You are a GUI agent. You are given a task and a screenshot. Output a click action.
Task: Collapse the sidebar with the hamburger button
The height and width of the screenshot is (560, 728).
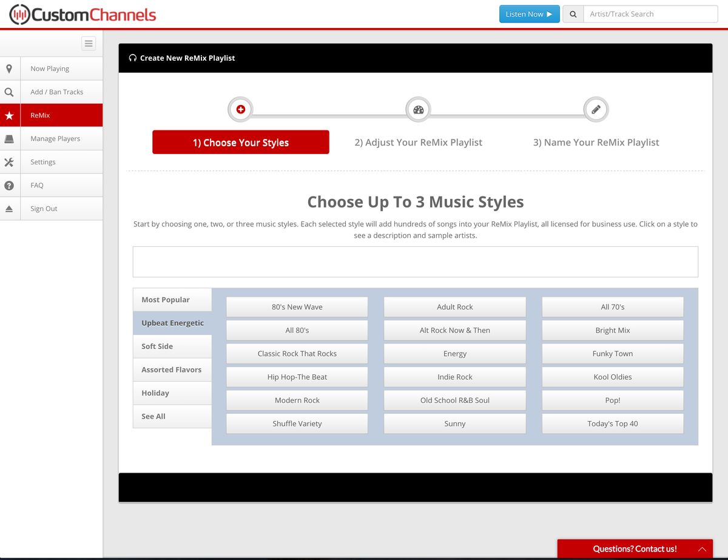click(89, 43)
